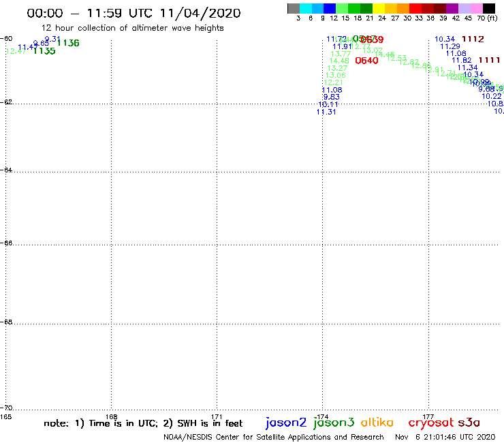
Task: Click the dark blue 12 ft legend swatch
Action: tap(330, 8)
